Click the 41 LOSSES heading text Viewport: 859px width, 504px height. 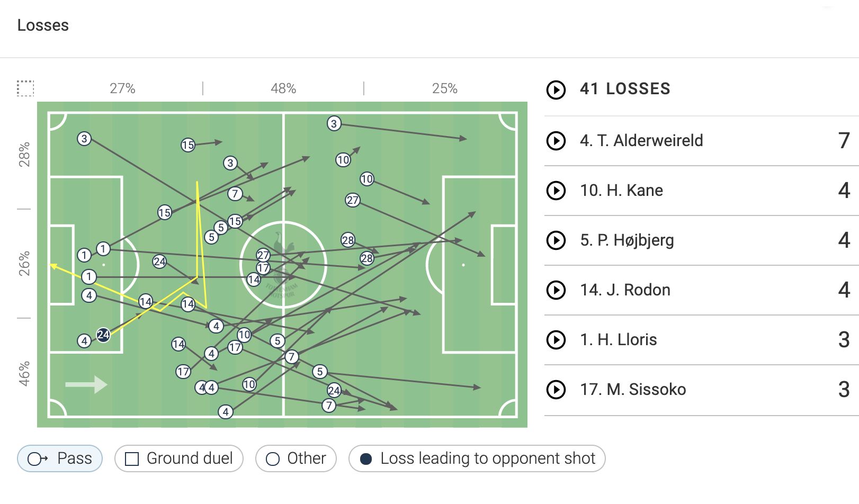point(625,89)
